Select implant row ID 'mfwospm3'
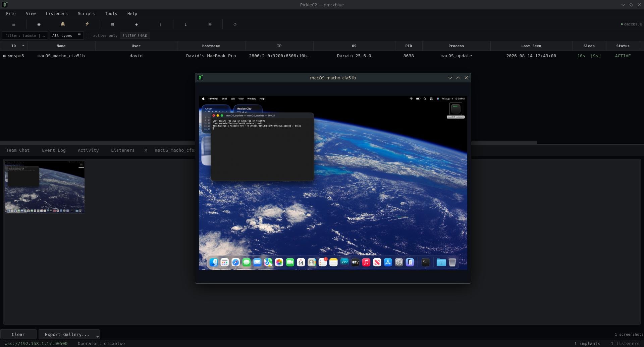This screenshot has height=347, width=644. coord(13,56)
